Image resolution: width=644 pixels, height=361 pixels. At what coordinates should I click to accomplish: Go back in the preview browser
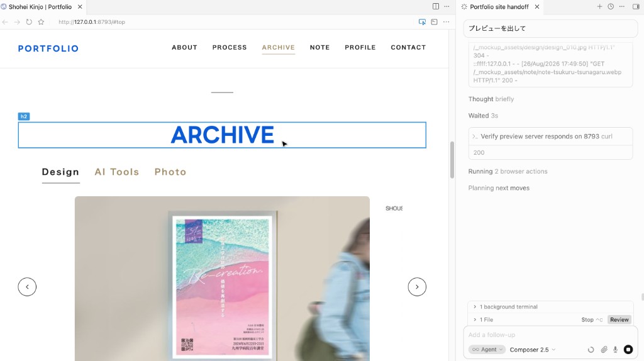[5, 22]
